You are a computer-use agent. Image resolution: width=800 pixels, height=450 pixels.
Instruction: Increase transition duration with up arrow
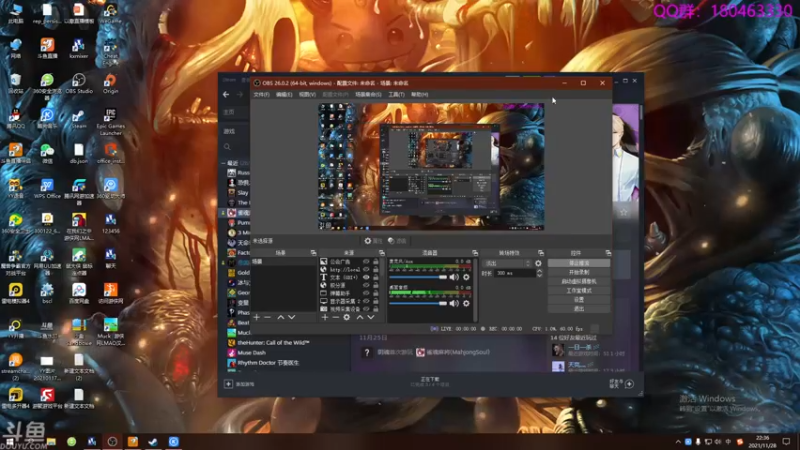539,271
